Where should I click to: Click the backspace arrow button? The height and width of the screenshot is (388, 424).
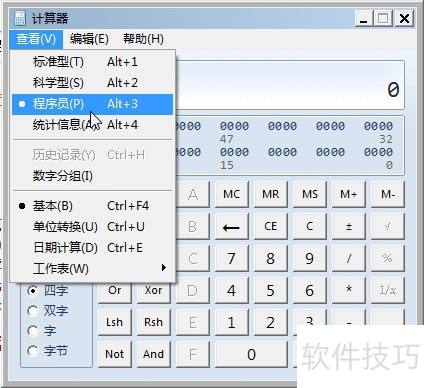pyautogui.click(x=232, y=226)
